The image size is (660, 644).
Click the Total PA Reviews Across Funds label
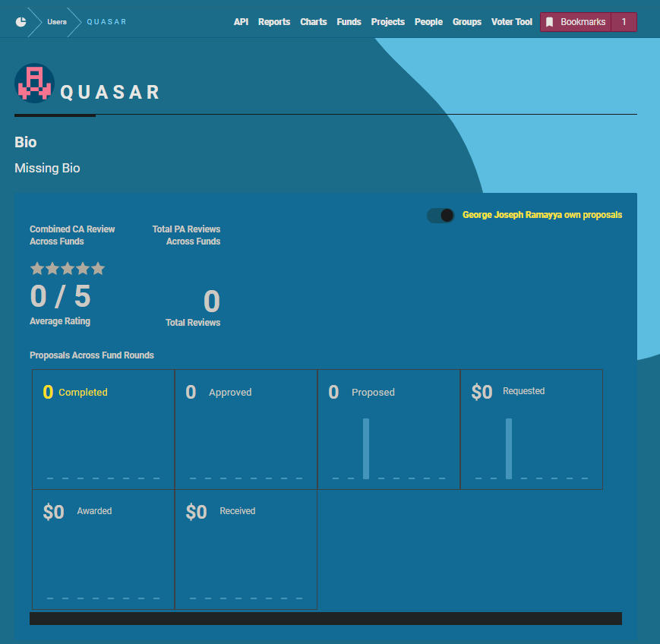tap(186, 235)
